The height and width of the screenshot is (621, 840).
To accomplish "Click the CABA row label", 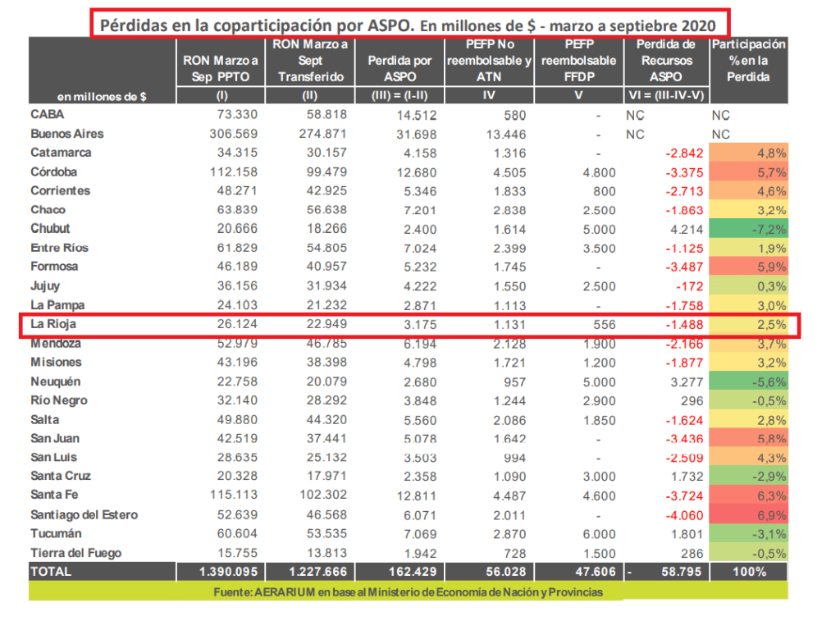I will click(x=47, y=114).
